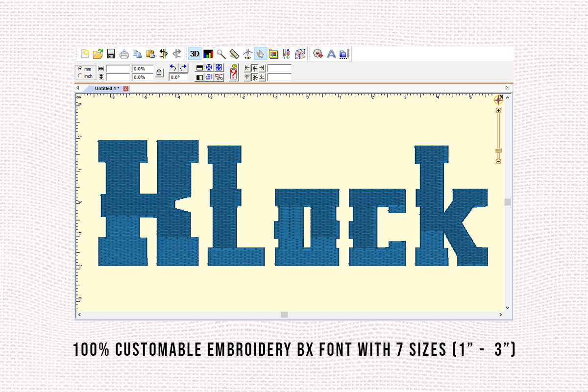This screenshot has width=588, height=392.
Task: Click the Save diskette icon
Action: tap(110, 54)
